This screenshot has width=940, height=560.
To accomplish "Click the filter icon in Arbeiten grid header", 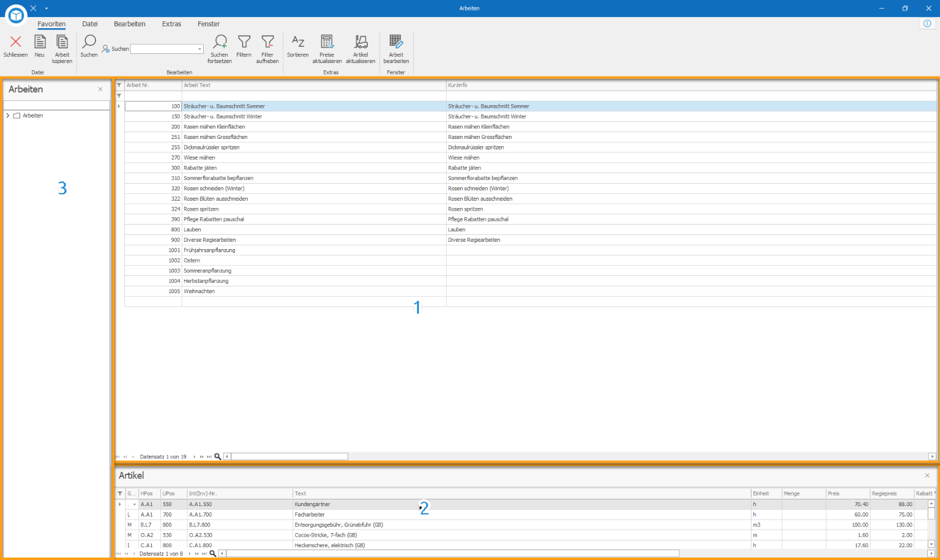I will [119, 86].
